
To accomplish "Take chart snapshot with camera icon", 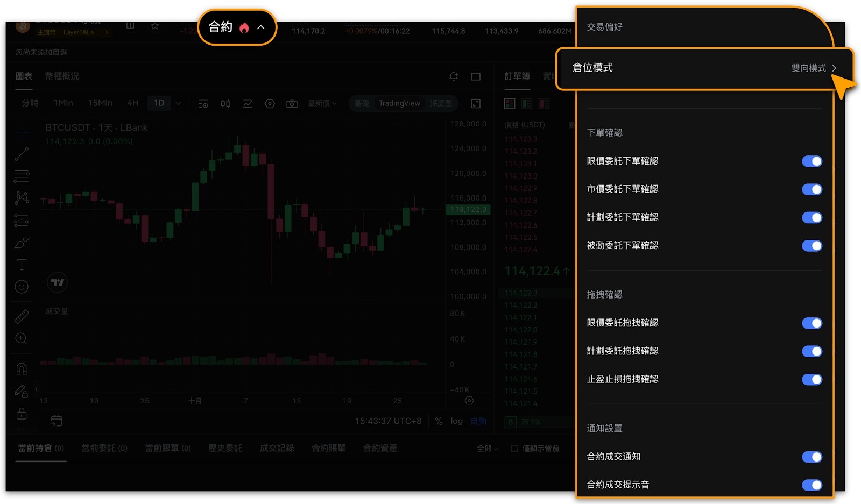I will coord(292,103).
